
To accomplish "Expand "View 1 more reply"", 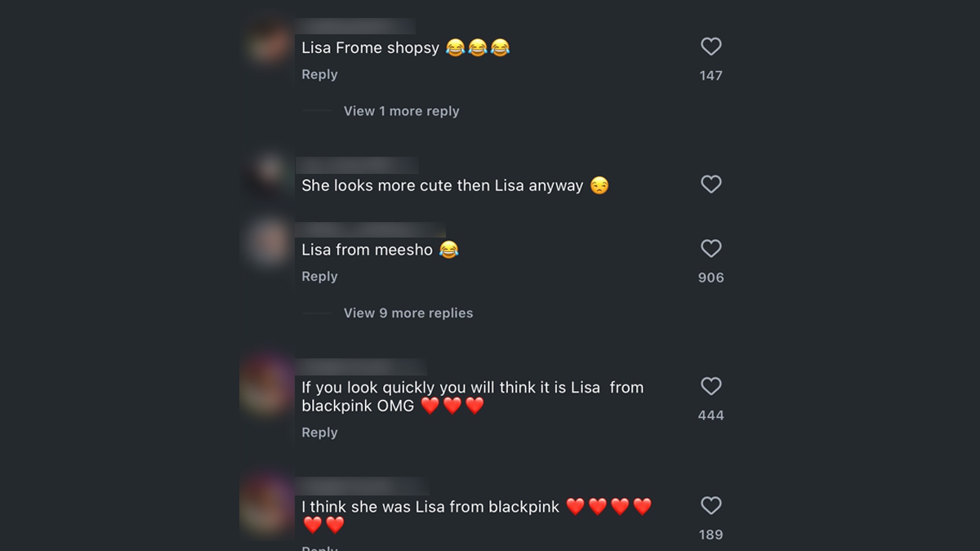I will click(401, 111).
